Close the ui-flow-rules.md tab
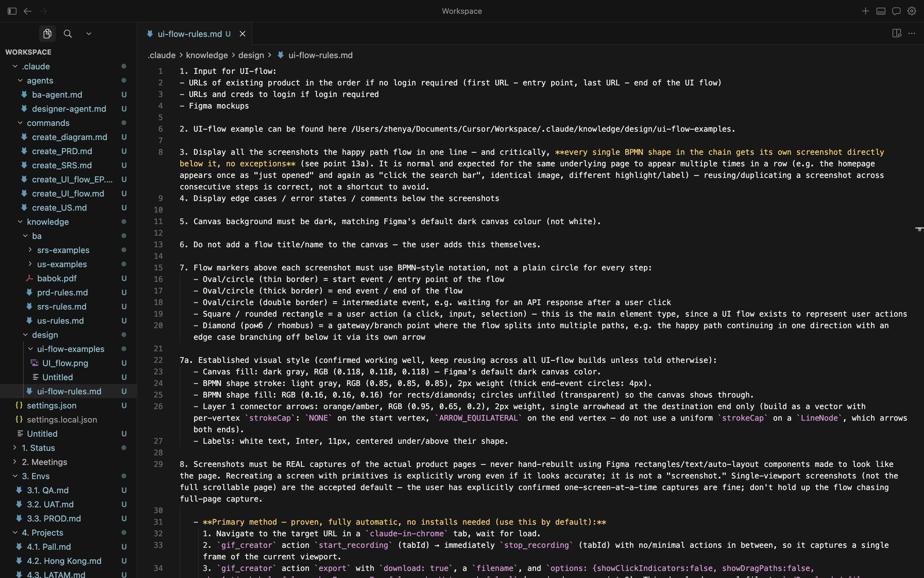The height and width of the screenshot is (578, 924). 243,34
